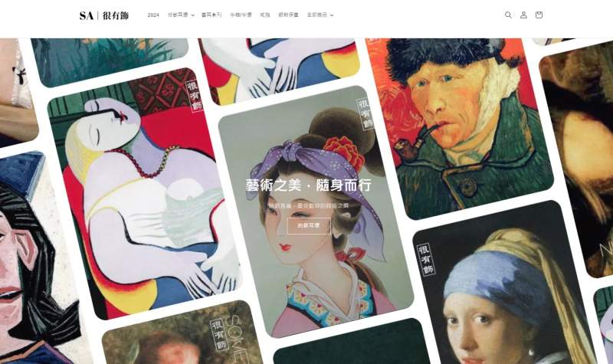613x364 pixels.
Task: Open the shopping cart bag icon
Action: click(539, 15)
